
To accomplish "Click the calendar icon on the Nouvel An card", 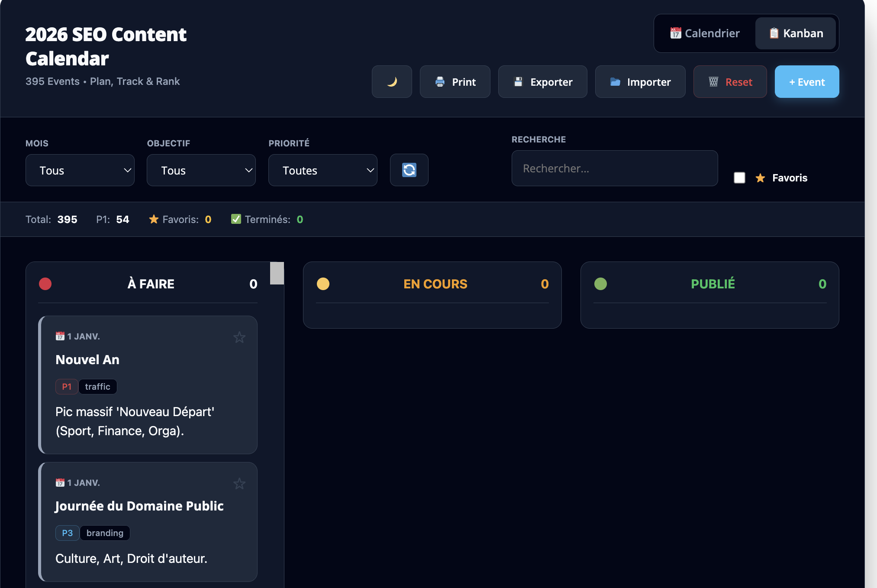I will pyautogui.click(x=60, y=336).
